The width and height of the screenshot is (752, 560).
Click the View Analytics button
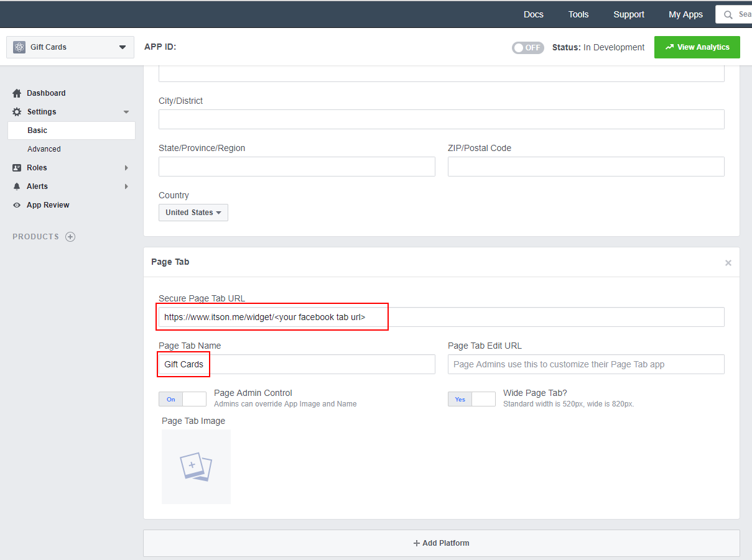click(x=697, y=47)
